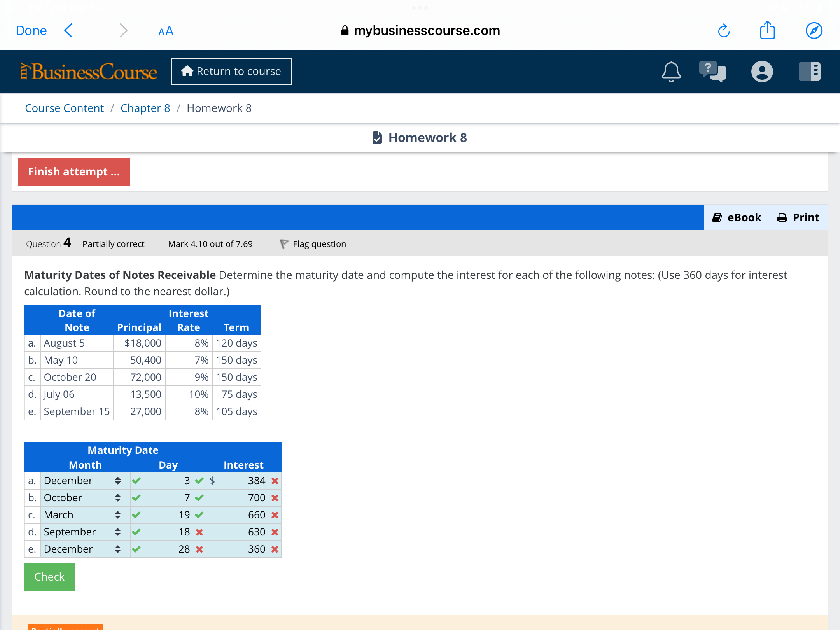Go back with browser back arrow
The height and width of the screenshot is (630, 840).
pyautogui.click(x=68, y=30)
